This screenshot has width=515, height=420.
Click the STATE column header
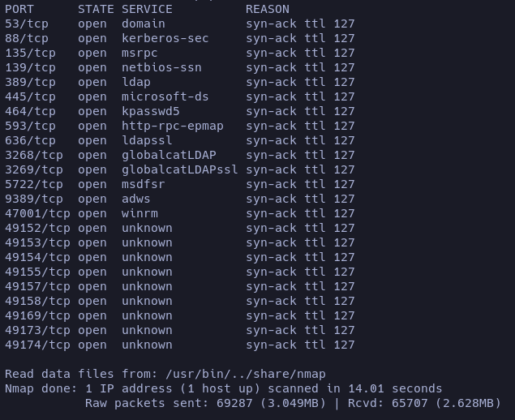[96, 9]
